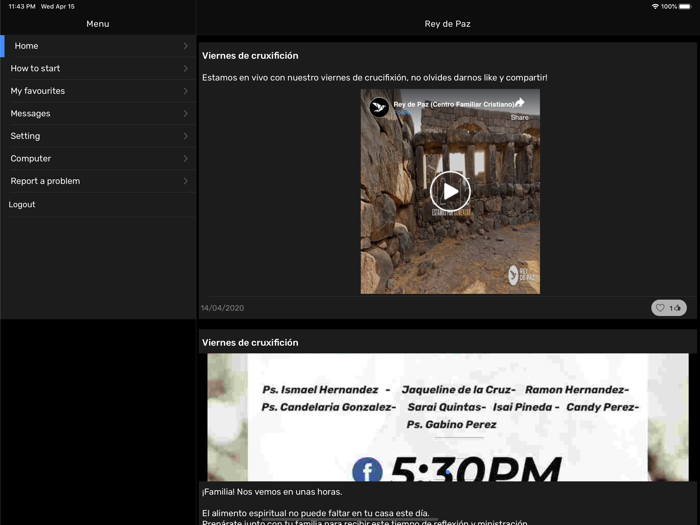This screenshot has width=700, height=525.
Task: Click the chevron next to Setting
Action: point(185,136)
